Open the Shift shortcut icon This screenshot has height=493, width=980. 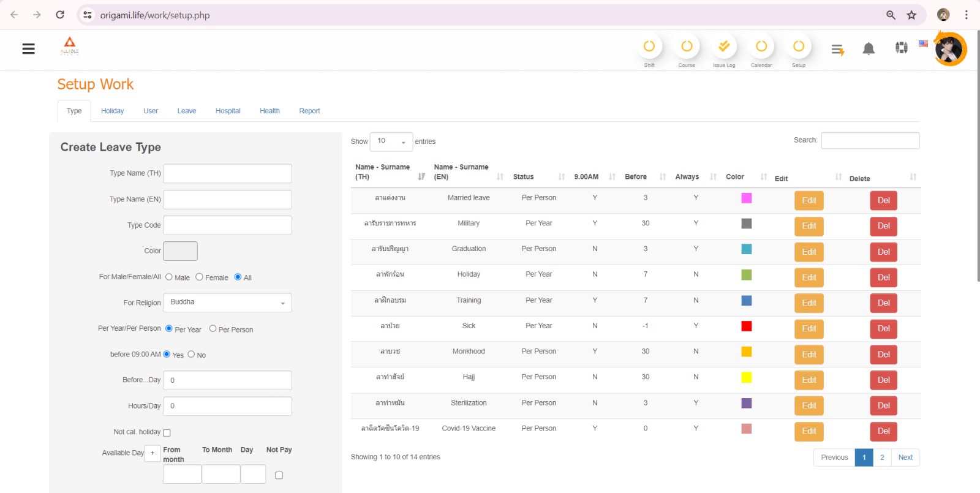tap(649, 47)
